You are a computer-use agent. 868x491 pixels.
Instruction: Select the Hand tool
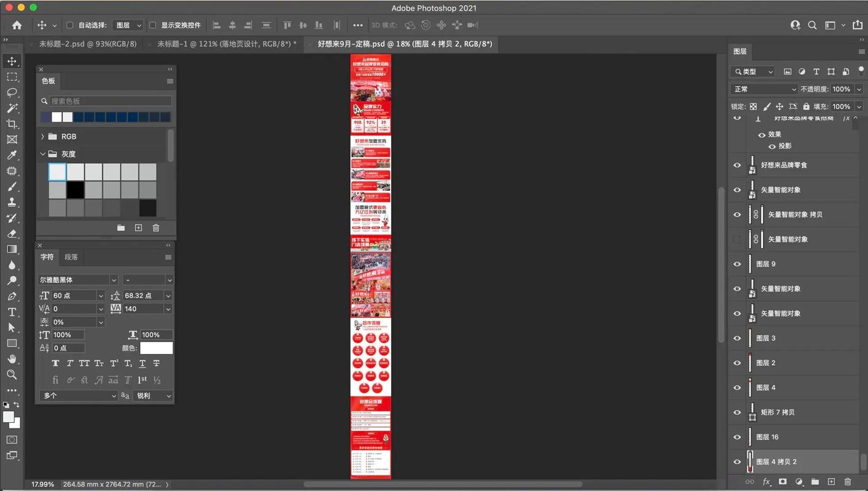click(12, 359)
